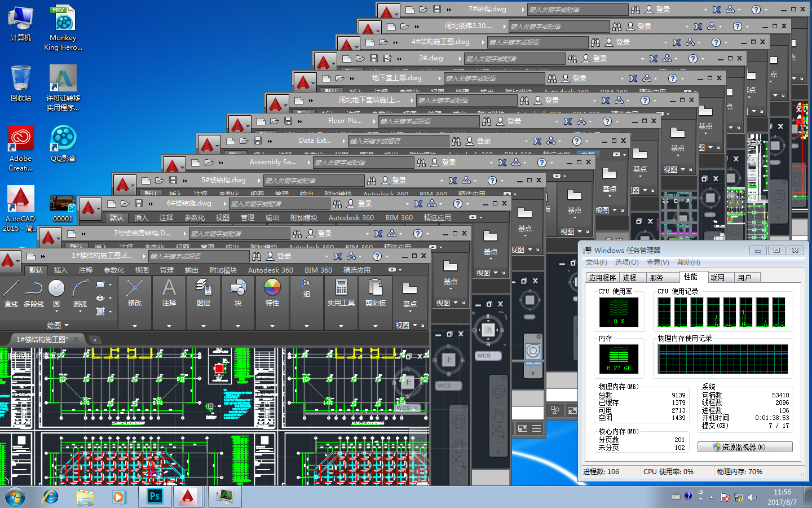
Task: Expand the 圆 circle options arrow
Action: click(x=56, y=311)
